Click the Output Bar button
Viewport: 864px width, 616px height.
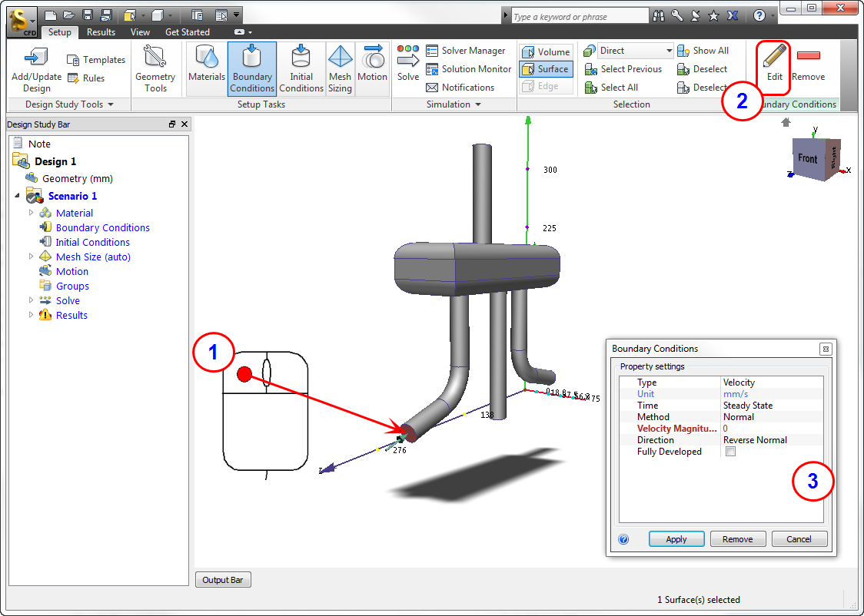tap(223, 580)
